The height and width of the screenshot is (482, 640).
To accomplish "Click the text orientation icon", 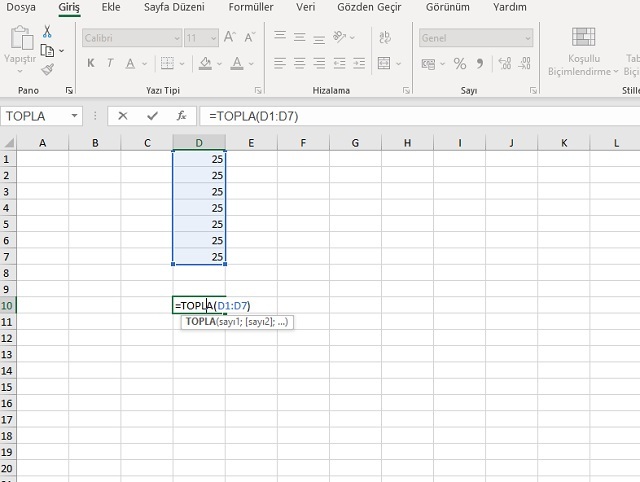I will pyautogui.click(x=340, y=37).
